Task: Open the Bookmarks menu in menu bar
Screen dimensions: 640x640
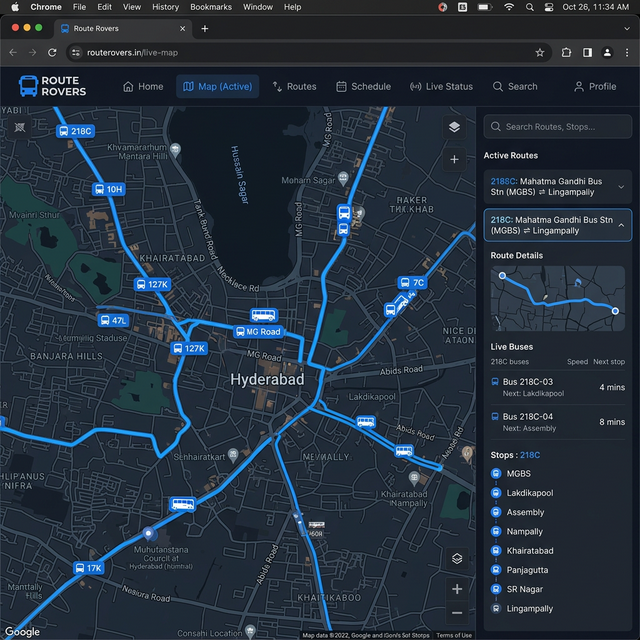Action: (x=210, y=7)
